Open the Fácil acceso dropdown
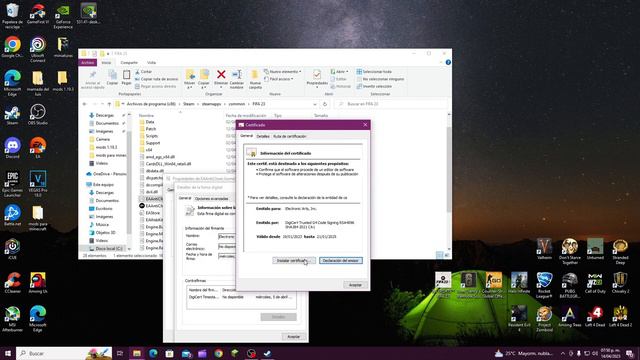 279,79
